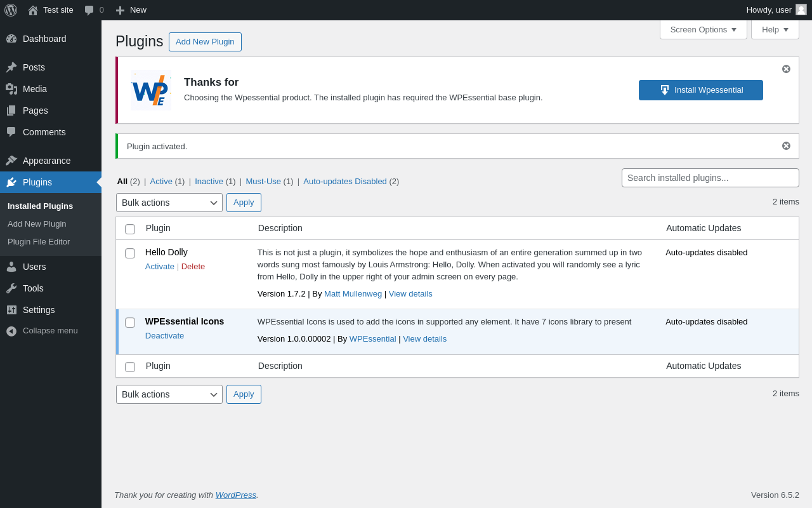812x508 pixels.
Task: Click WPEssential Icons' Auto-updates disabled text
Action: [x=707, y=322]
